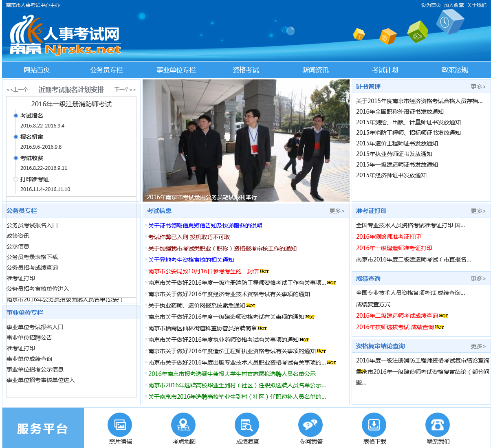Image resolution: width=493 pixels, height=448 pixels.
Task: Click the 南京人事考试网 site logo
Action: click(65, 35)
